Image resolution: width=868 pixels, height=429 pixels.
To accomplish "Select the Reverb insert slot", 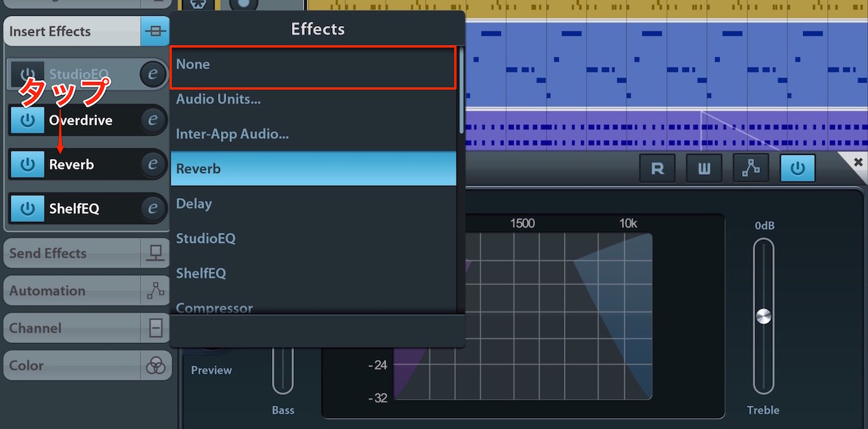I will 87,165.
